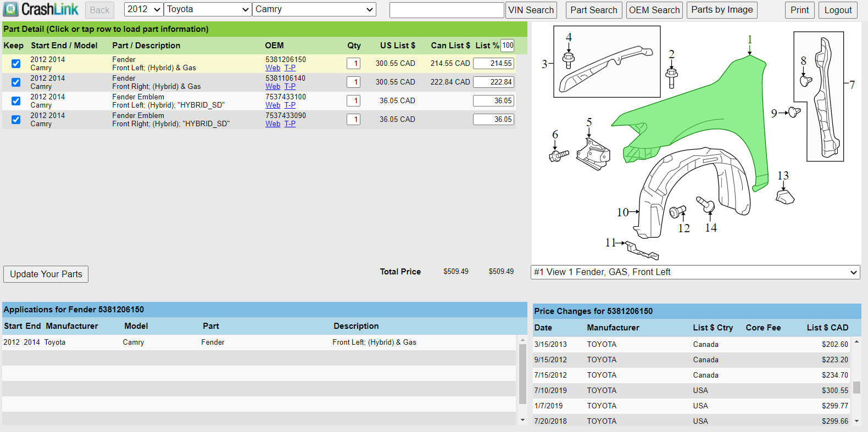Image resolution: width=868 pixels, height=432 pixels.
Task: Click Price Changes scroll down arrow
Action: 856,421
